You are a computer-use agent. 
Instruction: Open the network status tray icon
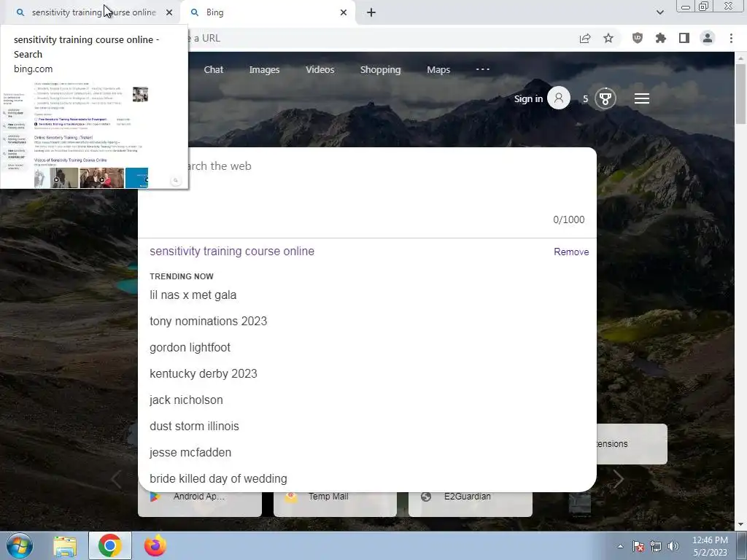click(656, 546)
